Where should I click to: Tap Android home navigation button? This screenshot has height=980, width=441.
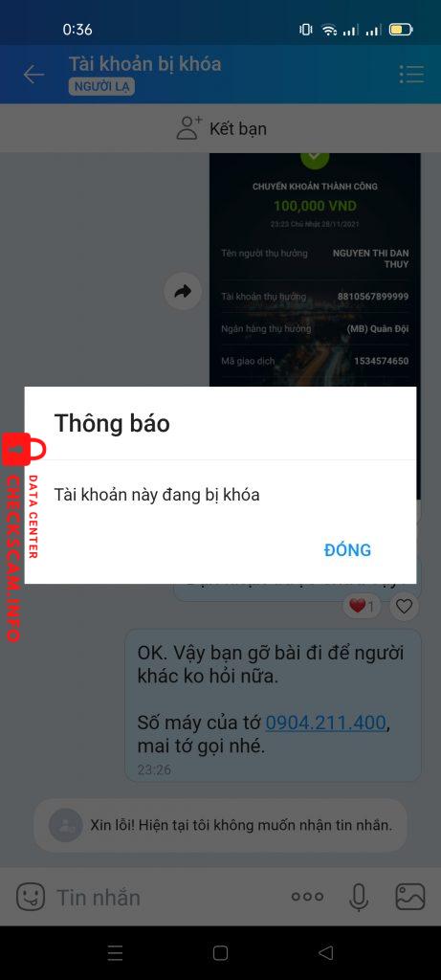pos(220,952)
